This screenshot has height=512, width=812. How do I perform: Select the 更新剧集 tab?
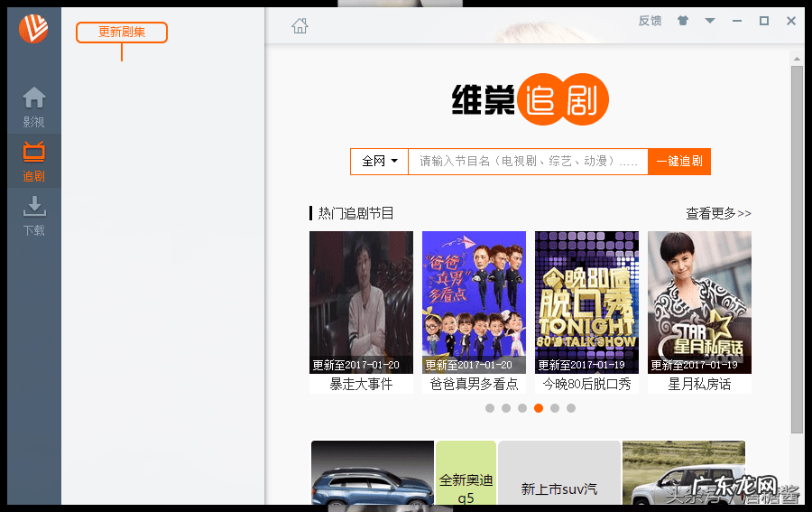[x=122, y=33]
